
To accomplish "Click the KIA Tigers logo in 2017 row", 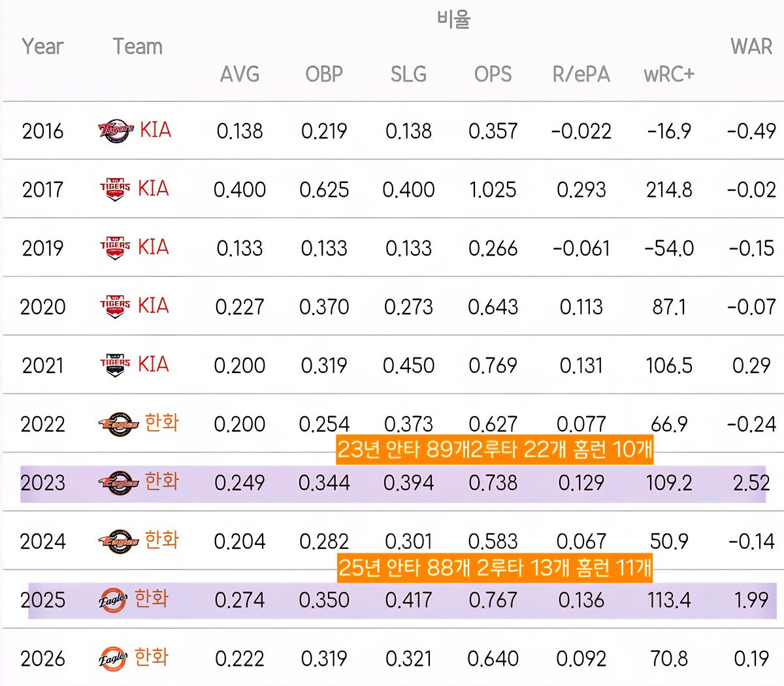I will coord(115,189).
